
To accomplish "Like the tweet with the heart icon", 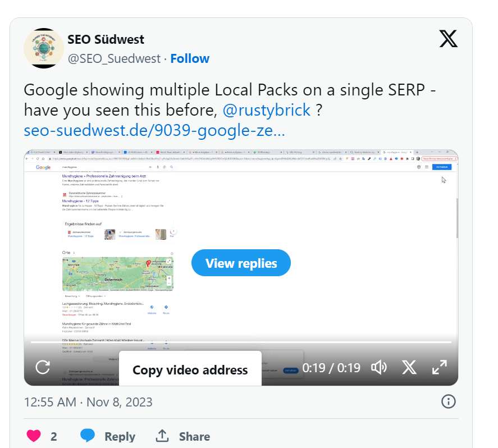I will click(34, 436).
